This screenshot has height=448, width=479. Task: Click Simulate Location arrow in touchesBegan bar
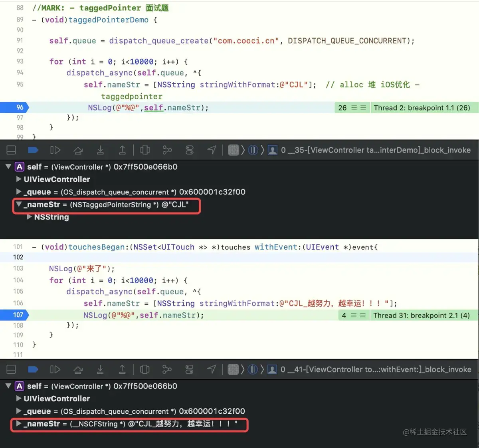tap(212, 369)
